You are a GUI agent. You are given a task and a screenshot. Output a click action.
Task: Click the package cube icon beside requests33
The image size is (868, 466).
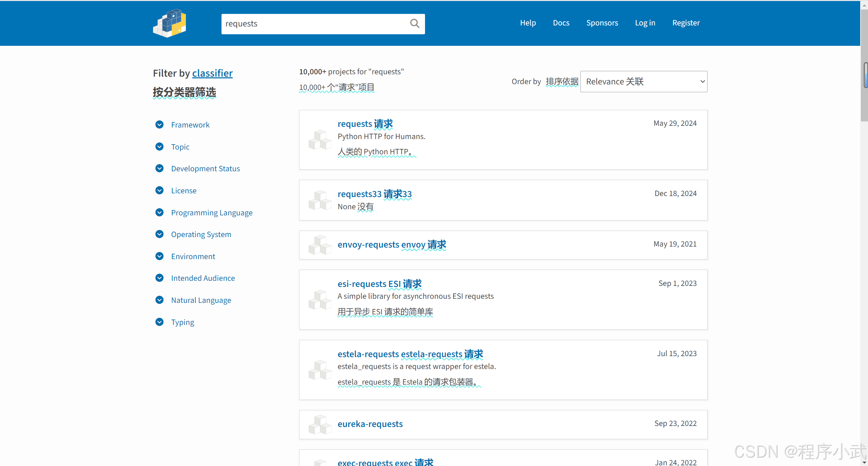coord(320,200)
